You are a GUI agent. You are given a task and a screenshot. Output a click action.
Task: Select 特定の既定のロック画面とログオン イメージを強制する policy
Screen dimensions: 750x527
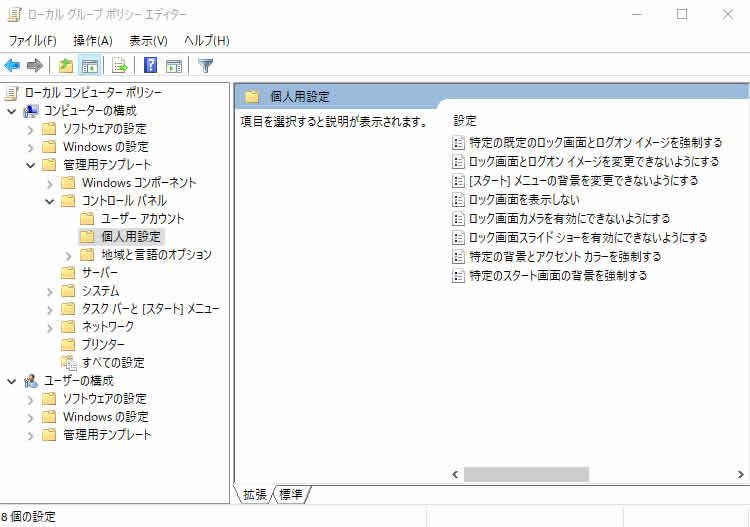596,143
